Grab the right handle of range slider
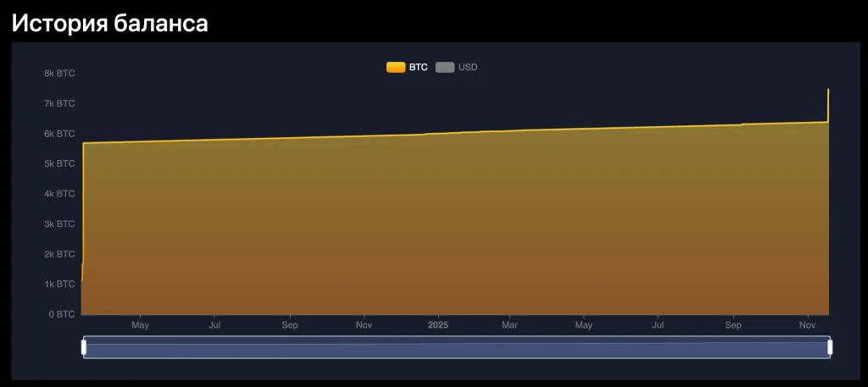This screenshot has height=387, width=868. click(830, 347)
